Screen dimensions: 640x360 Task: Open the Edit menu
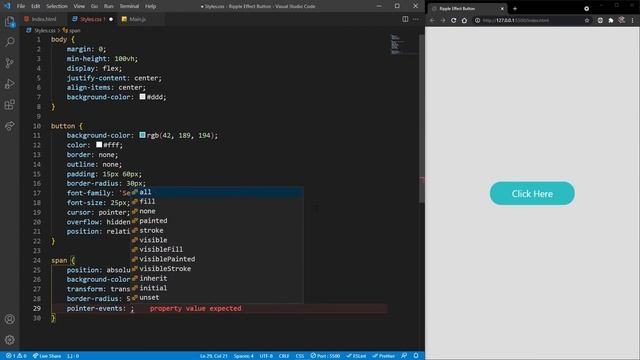click(36, 6)
